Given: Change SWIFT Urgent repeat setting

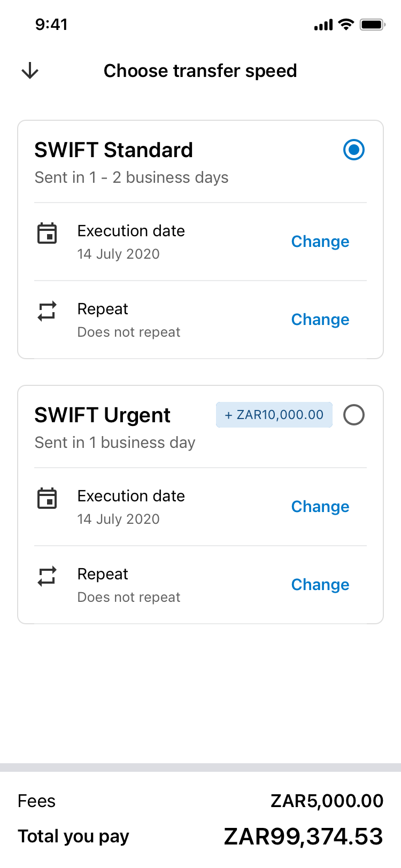Looking at the screenshot, I should coord(320,585).
